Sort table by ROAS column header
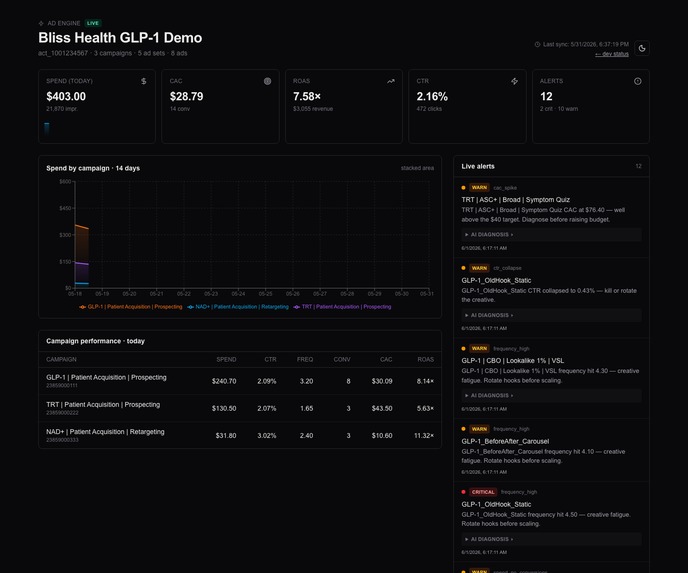This screenshot has width=688, height=573. tap(426, 359)
